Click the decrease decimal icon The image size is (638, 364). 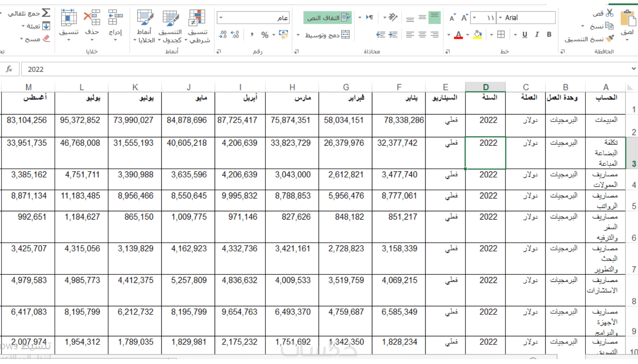[223, 35]
